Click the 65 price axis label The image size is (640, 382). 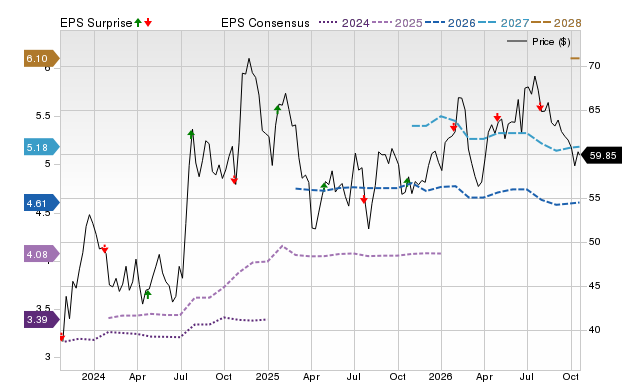(594, 110)
